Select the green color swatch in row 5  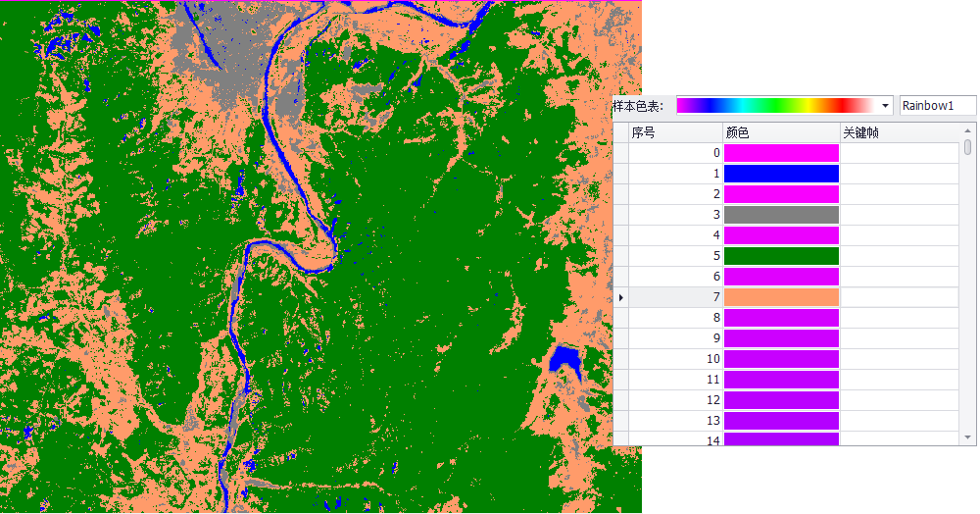point(781,256)
